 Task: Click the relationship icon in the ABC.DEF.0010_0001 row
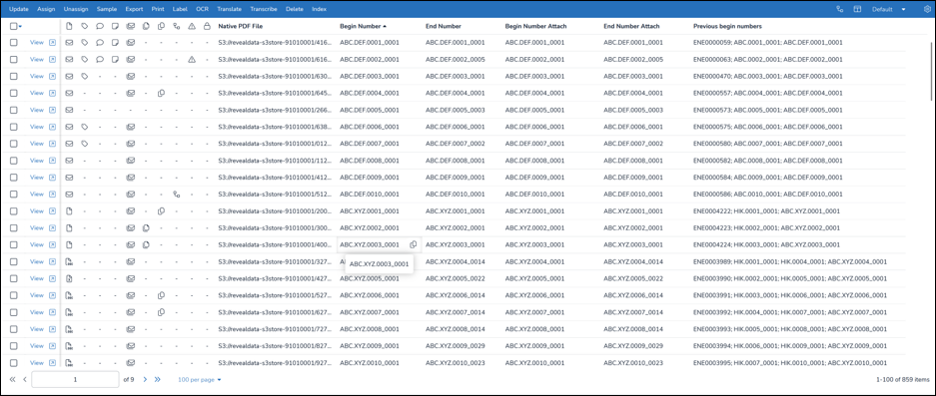(177, 194)
